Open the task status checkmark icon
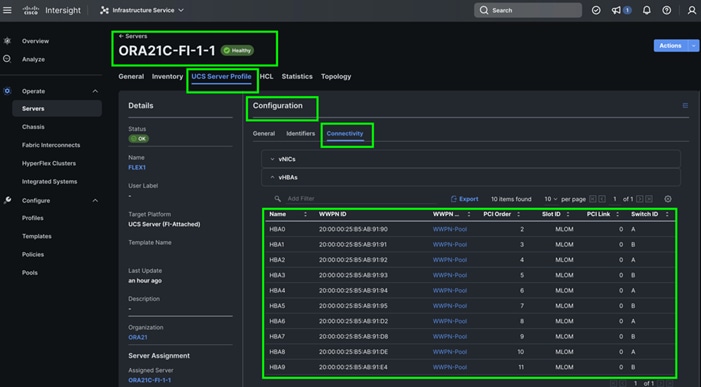The width and height of the screenshot is (701, 387). 596,10
